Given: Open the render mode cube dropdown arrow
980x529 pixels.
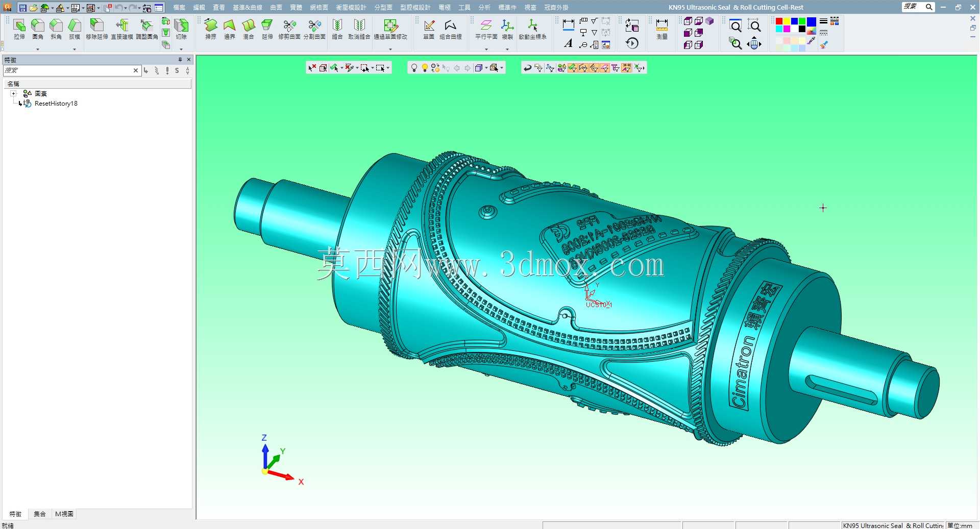Looking at the screenshot, I should (x=486, y=68).
